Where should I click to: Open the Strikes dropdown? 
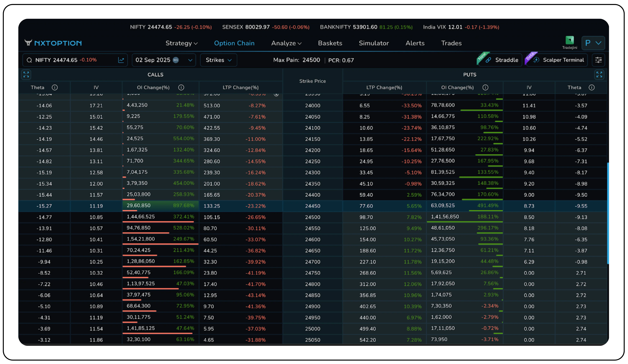[x=218, y=60]
